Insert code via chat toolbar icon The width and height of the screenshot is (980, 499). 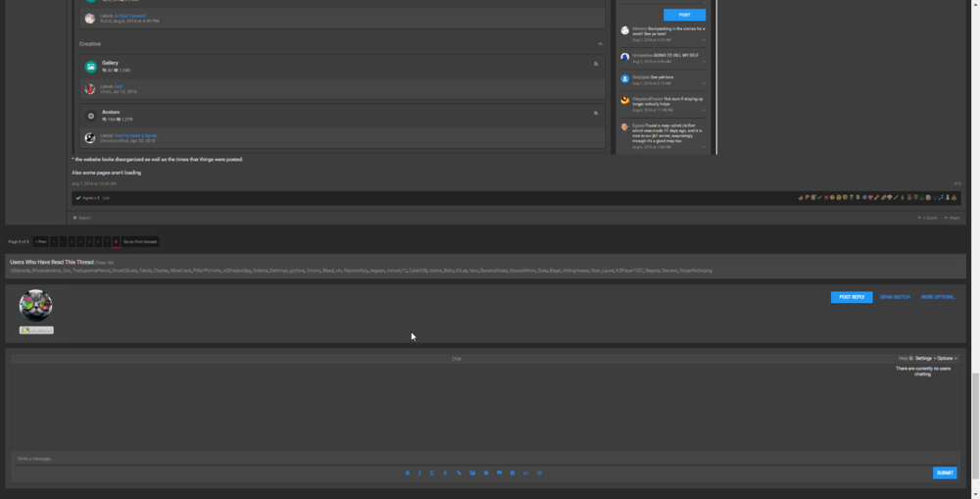[x=526, y=473]
